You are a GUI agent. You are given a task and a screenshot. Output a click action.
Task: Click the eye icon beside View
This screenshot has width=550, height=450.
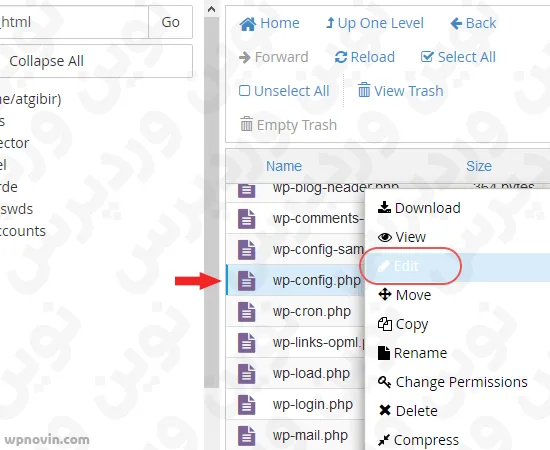pyautogui.click(x=385, y=237)
